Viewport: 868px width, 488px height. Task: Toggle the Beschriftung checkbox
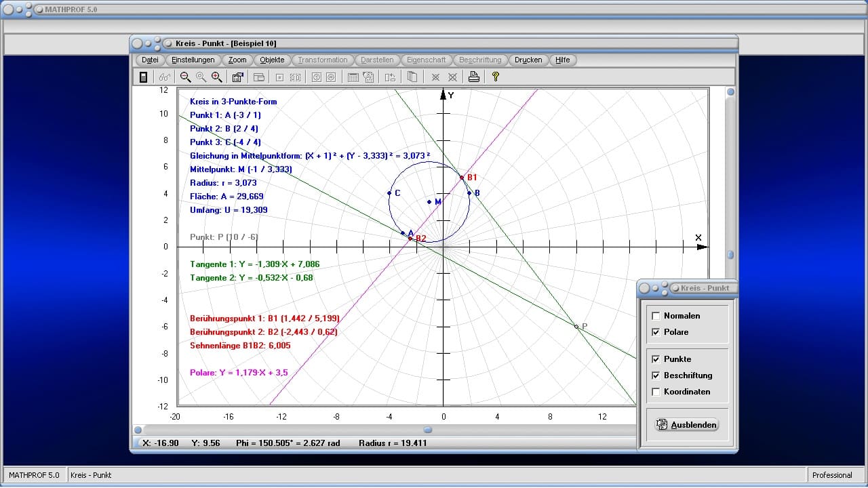point(656,375)
